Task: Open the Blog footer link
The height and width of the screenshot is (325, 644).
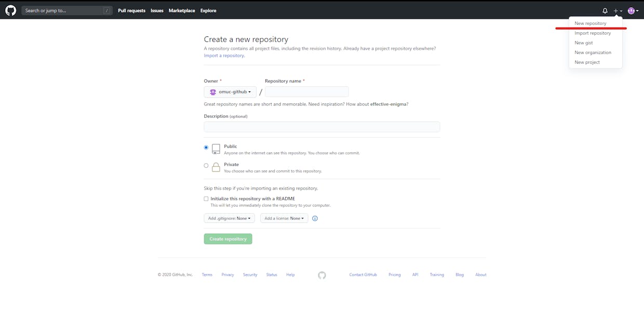Action: pyautogui.click(x=460, y=275)
